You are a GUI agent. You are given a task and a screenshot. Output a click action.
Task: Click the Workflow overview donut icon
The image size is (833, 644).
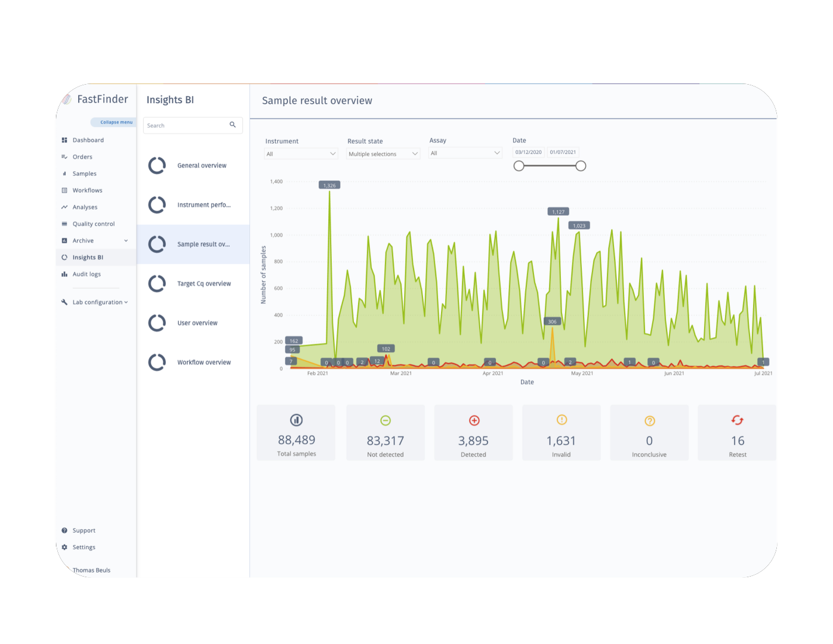coord(157,362)
